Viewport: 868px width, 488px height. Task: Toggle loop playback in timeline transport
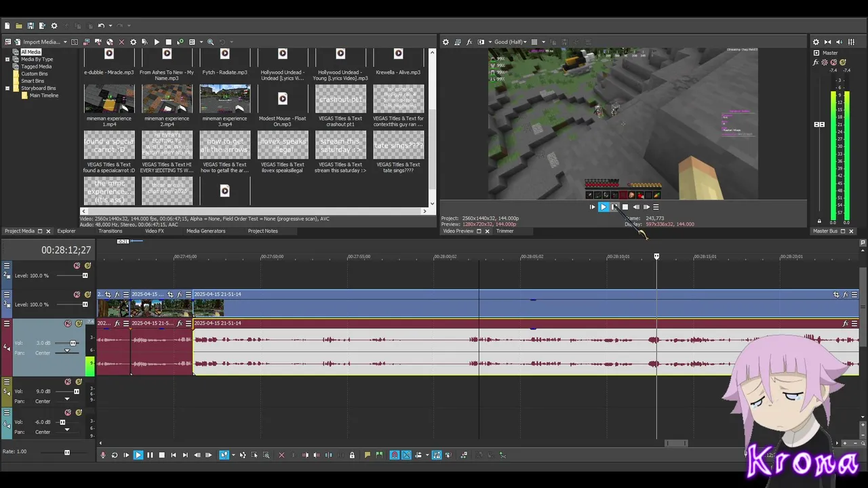click(x=115, y=455)
